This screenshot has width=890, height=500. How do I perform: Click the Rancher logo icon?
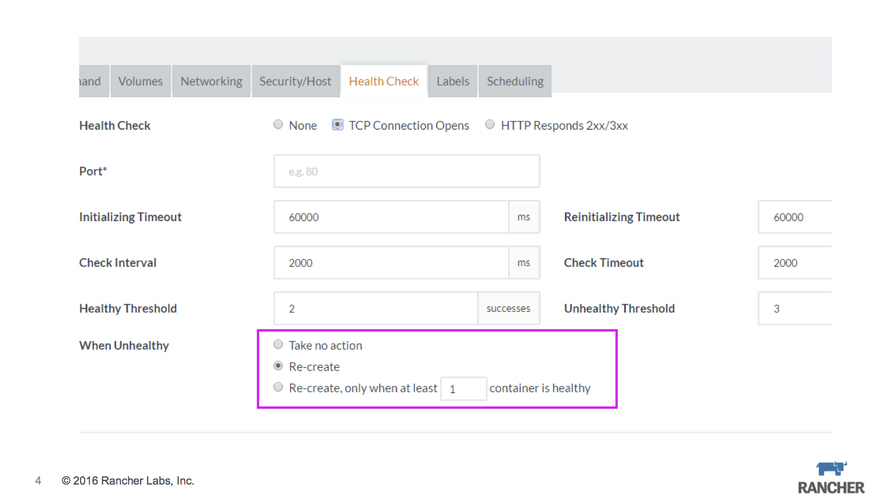pyautogui.click(x=831, y=469)
